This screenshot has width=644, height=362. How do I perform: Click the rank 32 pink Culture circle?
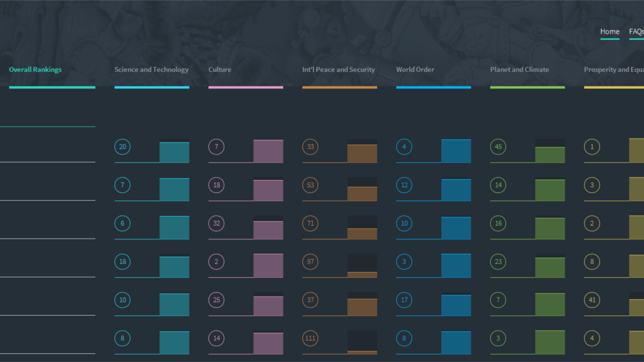click(216, 224)
